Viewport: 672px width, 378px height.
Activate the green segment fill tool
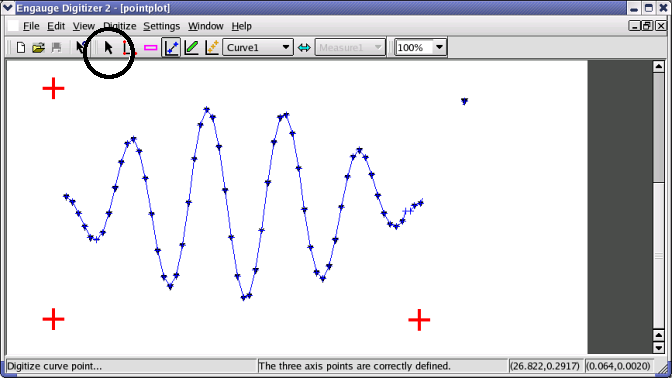point(191,48)
